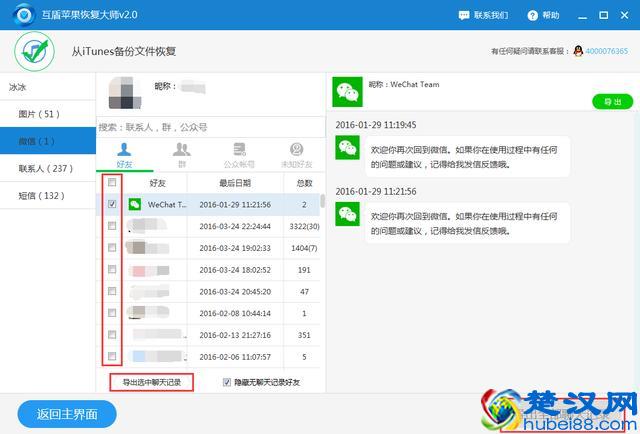This screenshot has width=640, height=434.
Task: Select 联系人 (237) in sidebar
Action: tap(48, 168)
